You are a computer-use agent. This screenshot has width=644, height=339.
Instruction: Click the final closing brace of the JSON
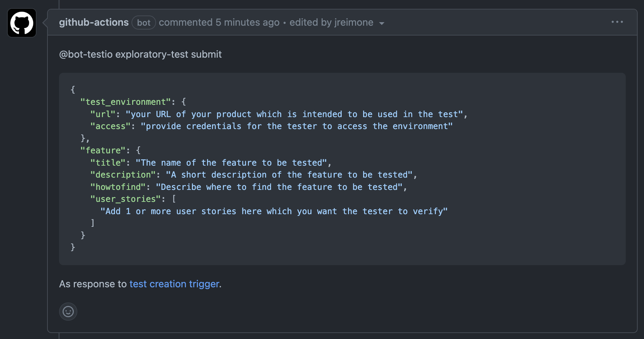point(73,247)
